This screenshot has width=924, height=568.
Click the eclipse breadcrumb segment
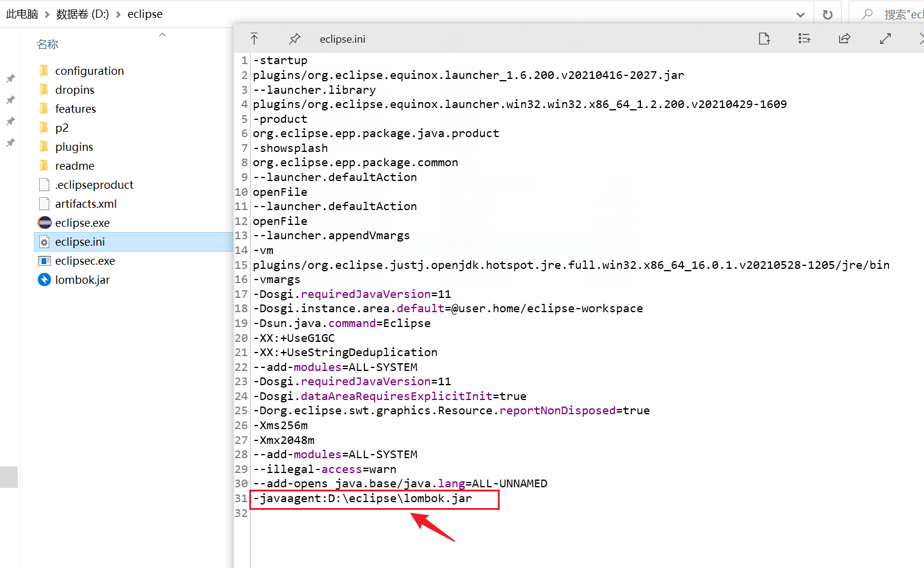(145, 14)
